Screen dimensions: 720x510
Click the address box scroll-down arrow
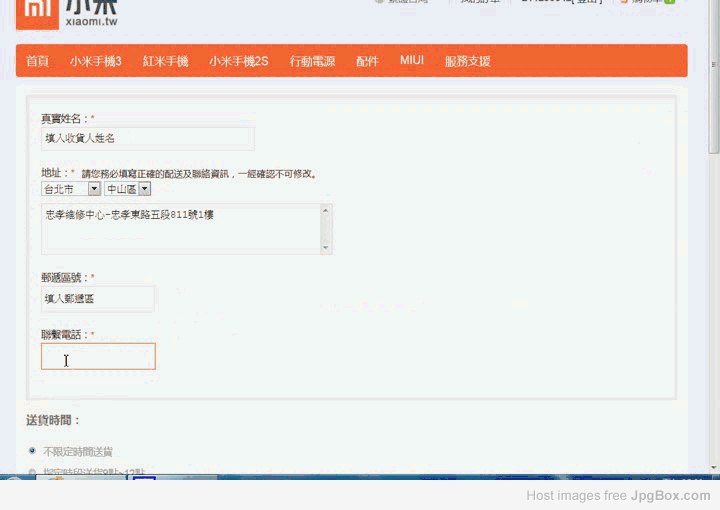click(326, 247)
